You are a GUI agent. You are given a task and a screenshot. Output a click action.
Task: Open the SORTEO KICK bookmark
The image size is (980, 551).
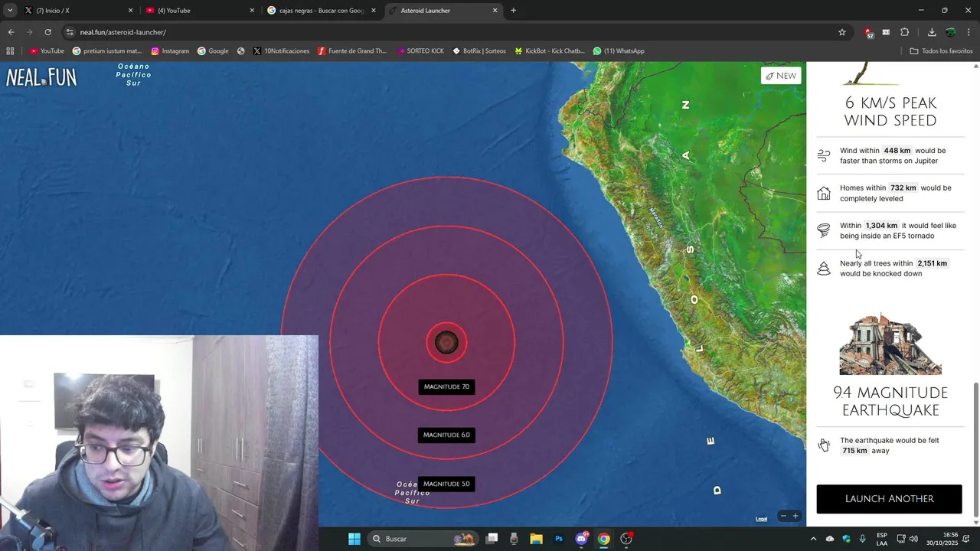[420, 51]
